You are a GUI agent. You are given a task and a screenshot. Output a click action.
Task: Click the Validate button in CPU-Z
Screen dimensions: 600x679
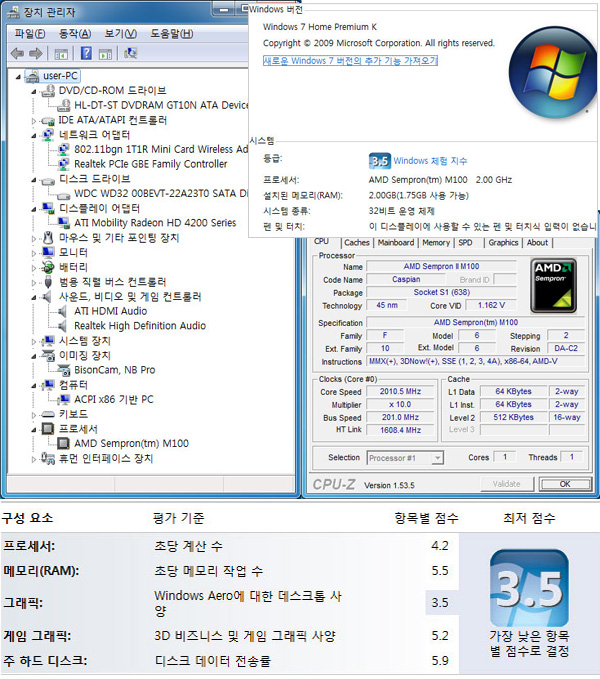(506, 484)
